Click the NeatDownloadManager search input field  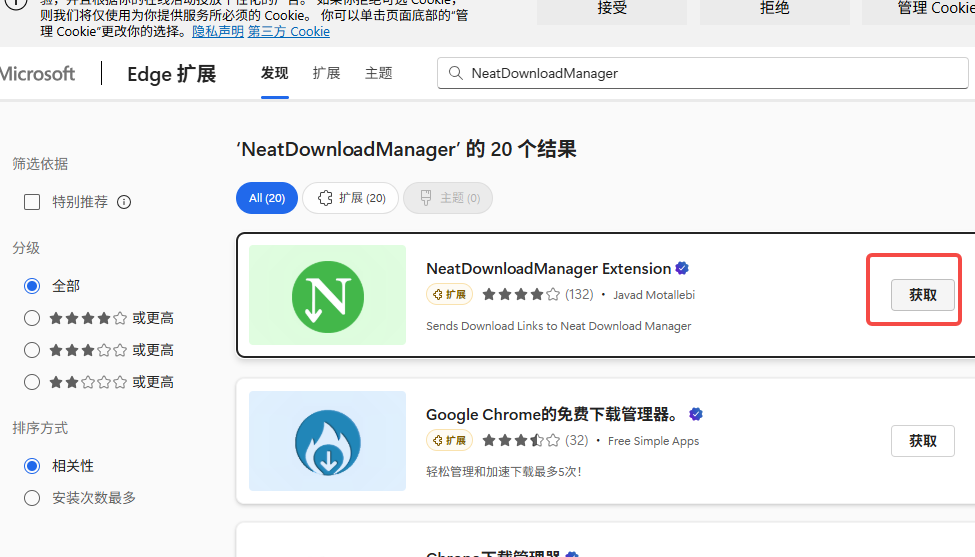[x=703, y=73]
